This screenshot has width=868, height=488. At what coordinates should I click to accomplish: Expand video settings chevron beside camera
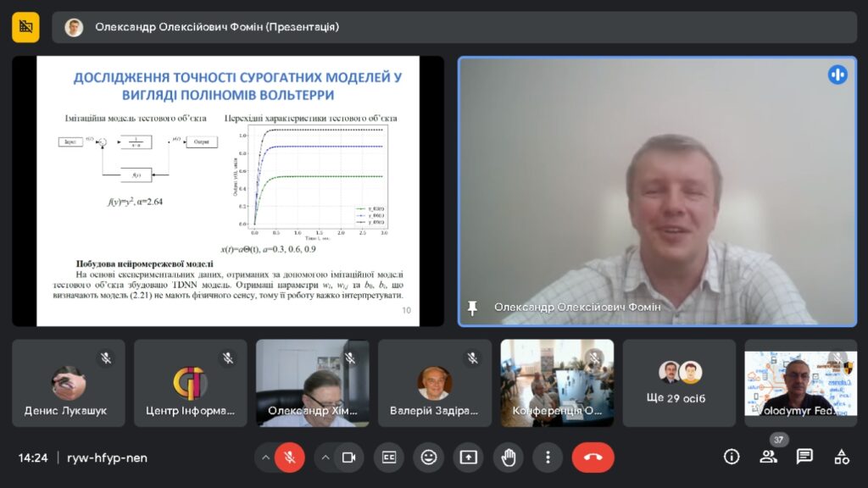[325, 457]
